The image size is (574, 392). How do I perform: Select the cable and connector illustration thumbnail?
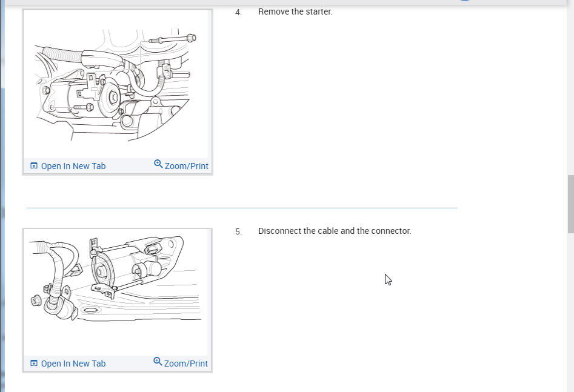point(116,292)
